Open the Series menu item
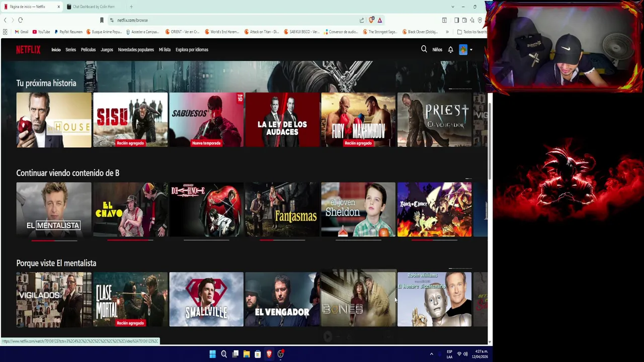Viewport: 644px width, 362px height. tap(70, 50)
